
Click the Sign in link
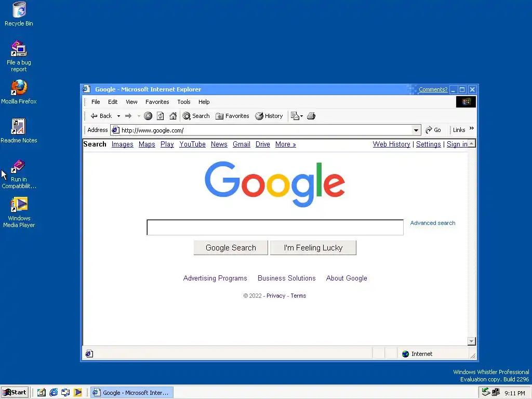(x=457, y=144)
